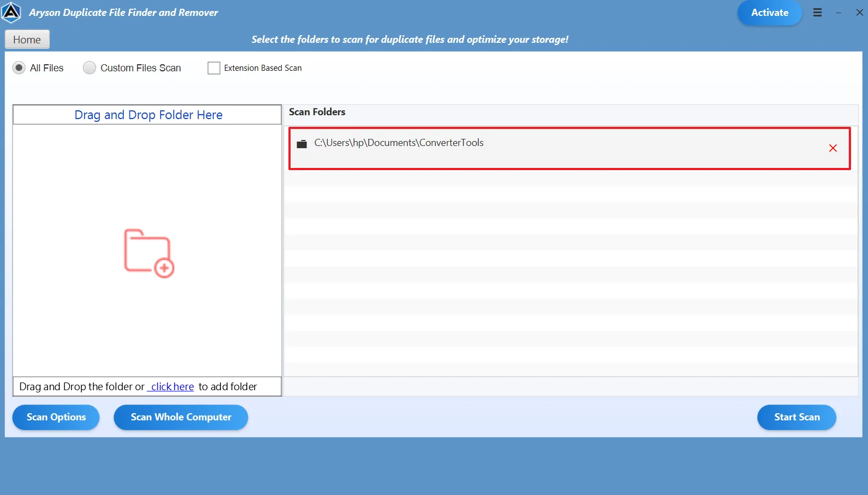
Task: Select the C:\Users\hp\Documents\ConverterTools entry
Action: pyautogui.click(x=399, y=143)
